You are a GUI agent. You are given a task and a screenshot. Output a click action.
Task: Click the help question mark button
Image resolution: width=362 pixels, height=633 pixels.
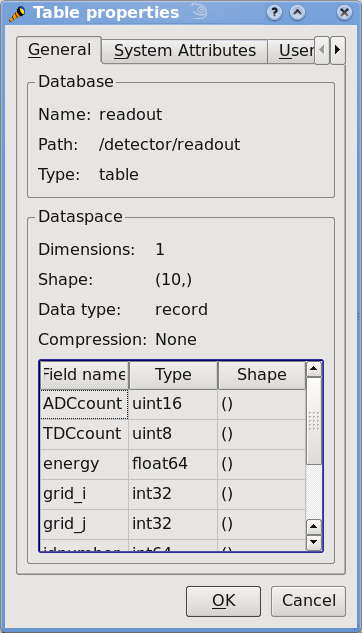pyautogui.click(x=274, y=13)
